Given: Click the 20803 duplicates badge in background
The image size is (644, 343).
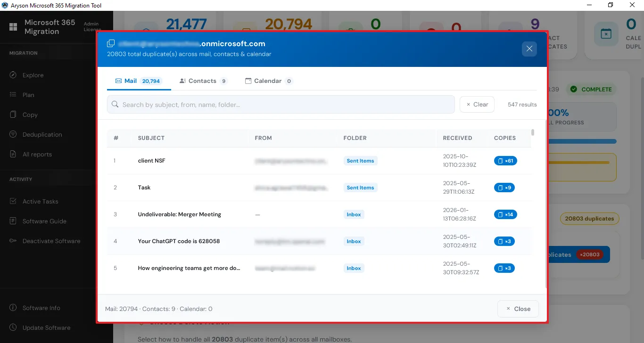Looking at the screenshot, I should pos(589,219).
